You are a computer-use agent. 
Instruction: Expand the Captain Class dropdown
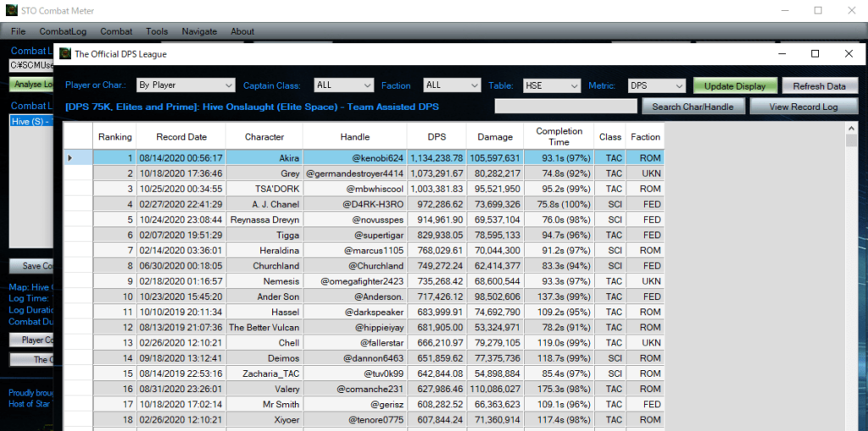(x=343, y=86)
